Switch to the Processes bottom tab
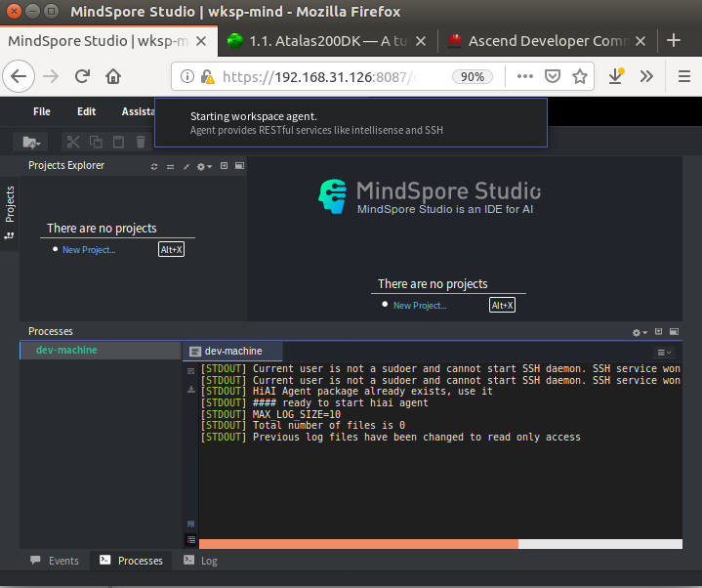The image size is (702, 588). pos(131,561)
